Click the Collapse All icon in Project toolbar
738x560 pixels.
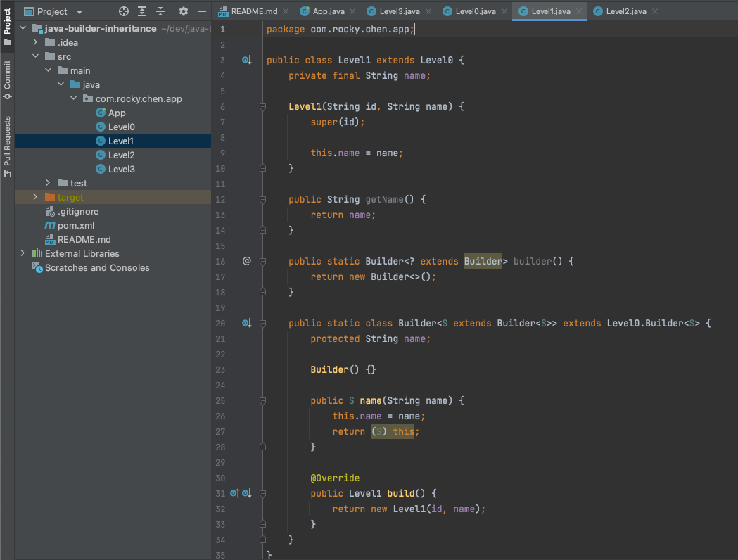click(160, 11)
